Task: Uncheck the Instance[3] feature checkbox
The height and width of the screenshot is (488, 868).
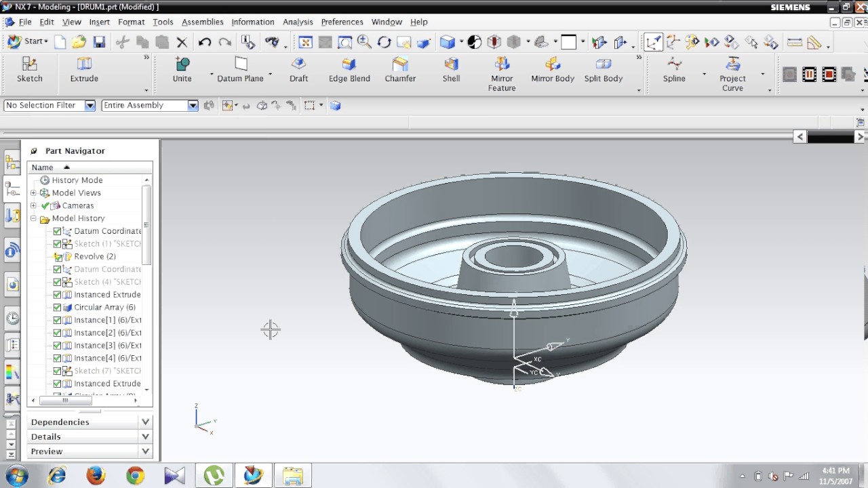Action: click(x=58, y=346)
